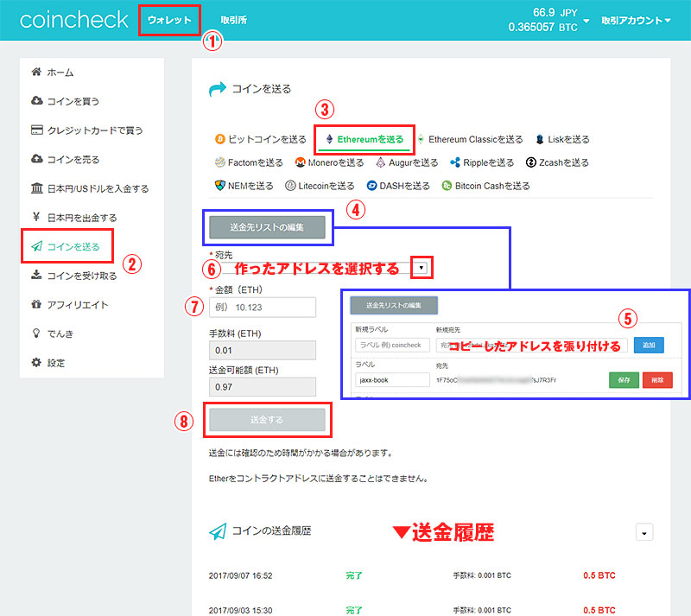Image resolution: width=691 pixels, height=616 pixels.
Task: Click the Bitcoin Cash icon
Action: 447,186
